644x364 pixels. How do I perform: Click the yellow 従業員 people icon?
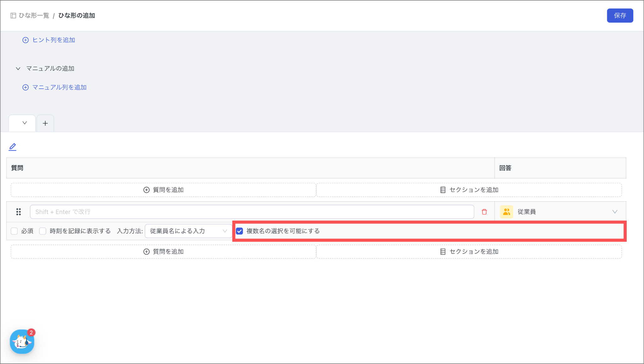[x=506, y=212]
